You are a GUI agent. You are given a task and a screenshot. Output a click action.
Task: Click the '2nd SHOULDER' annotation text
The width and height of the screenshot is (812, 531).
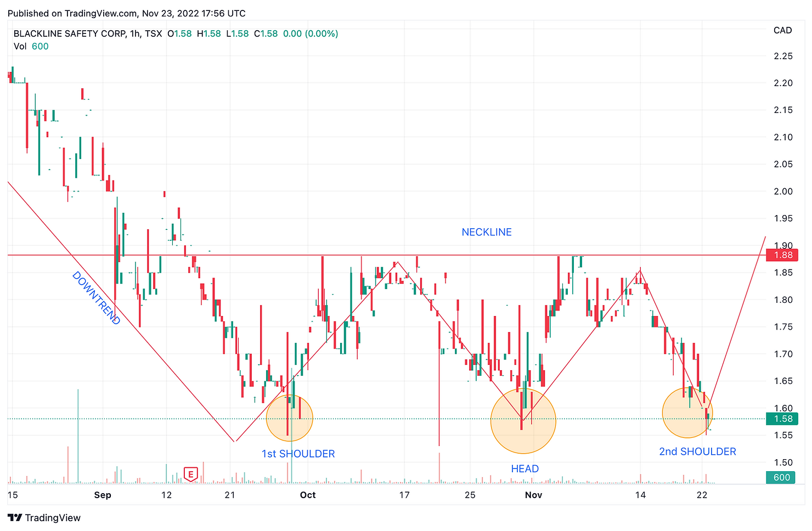[697, 451]
